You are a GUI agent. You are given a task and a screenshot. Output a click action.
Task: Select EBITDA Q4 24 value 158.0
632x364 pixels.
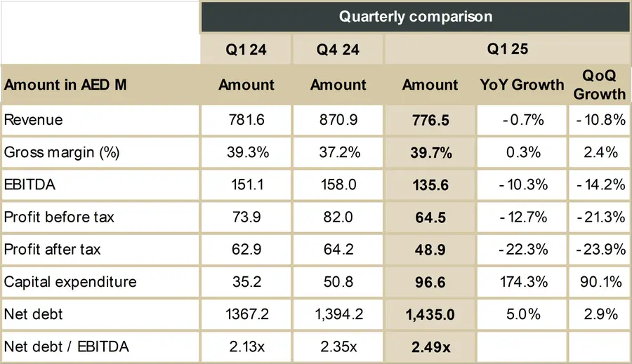[x=338, y=185]
